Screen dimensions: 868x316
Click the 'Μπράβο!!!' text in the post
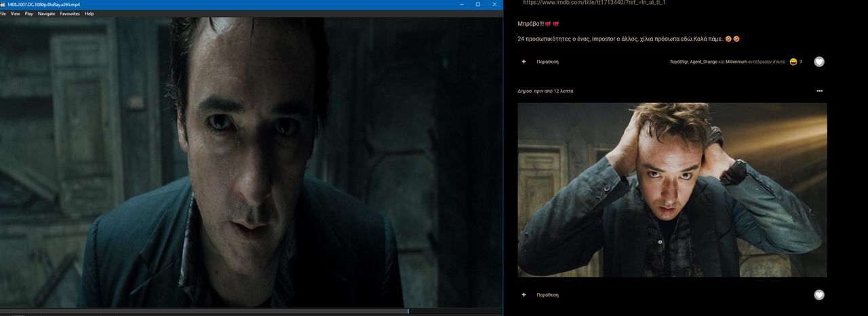(x=530, y=24)
